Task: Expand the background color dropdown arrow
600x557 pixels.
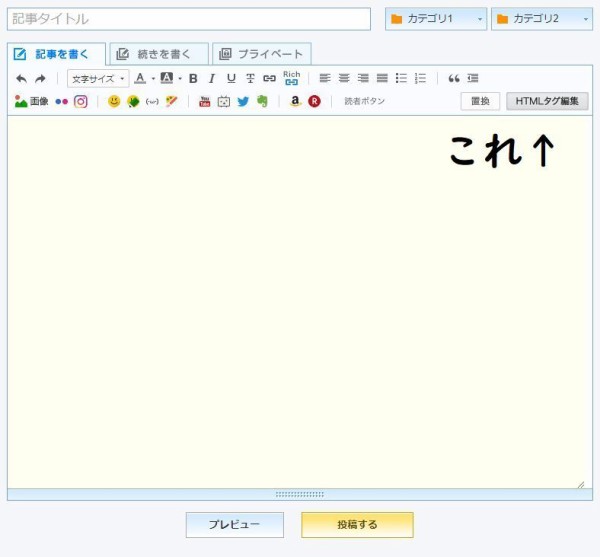Action: point(180,79)
